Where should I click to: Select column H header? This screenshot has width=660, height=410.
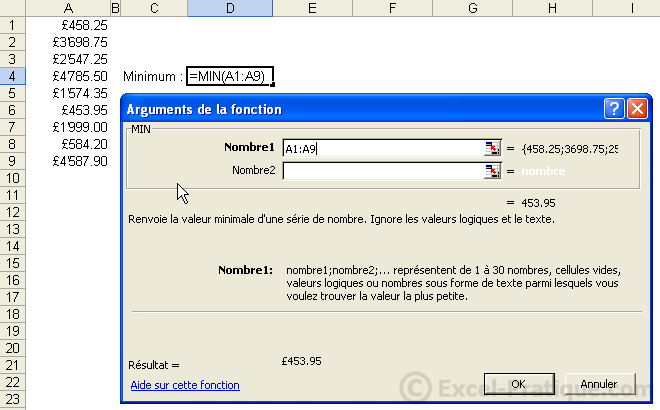point(552,8)
